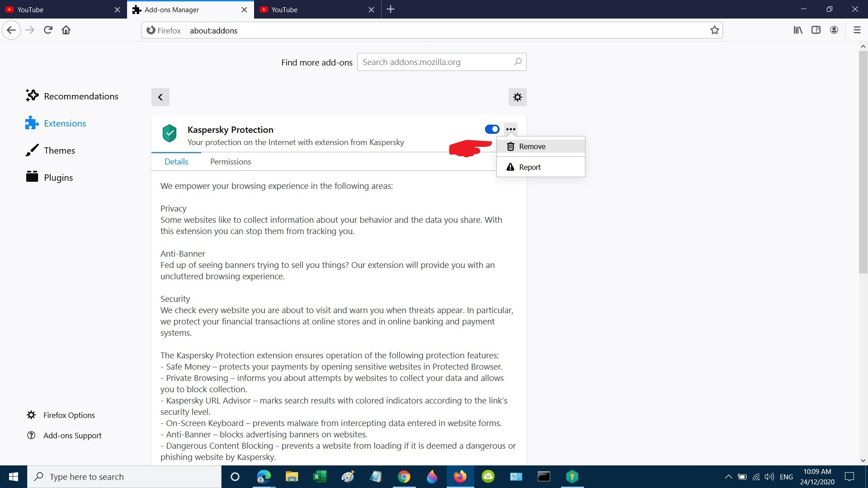Open Plugins in the sidebar
Screen dimensions: 868x488
pyautogui.click(x=58, y=178)
